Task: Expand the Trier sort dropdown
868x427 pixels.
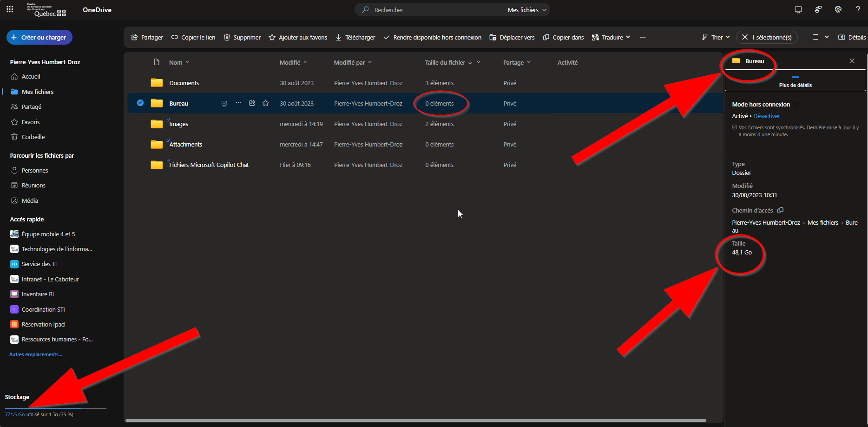Action: tap(716, 37)
